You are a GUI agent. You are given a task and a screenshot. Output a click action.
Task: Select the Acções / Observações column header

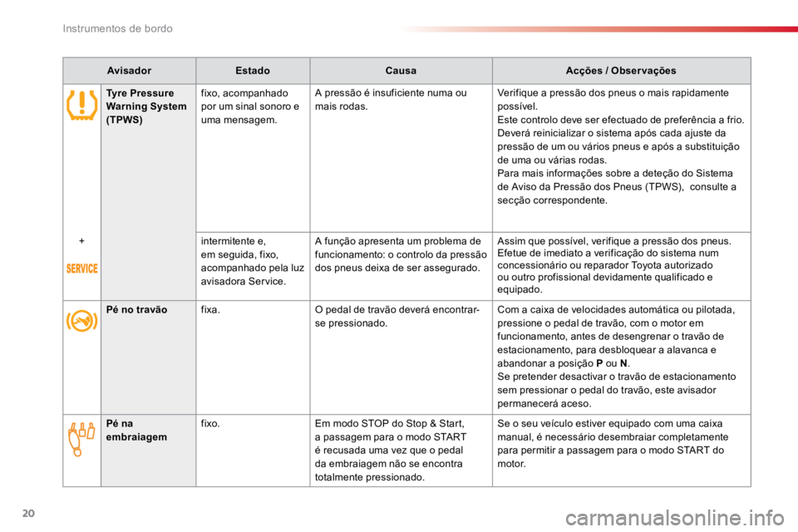pos(621,71)
